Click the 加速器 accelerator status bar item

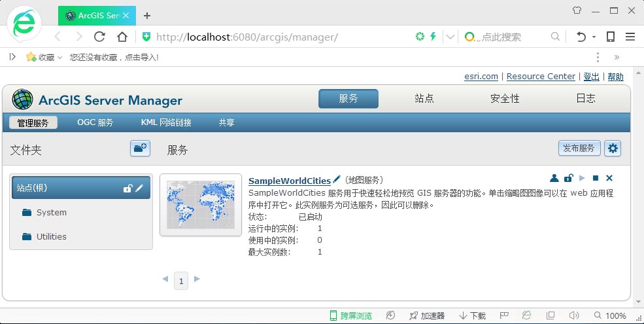coord(427,315)
